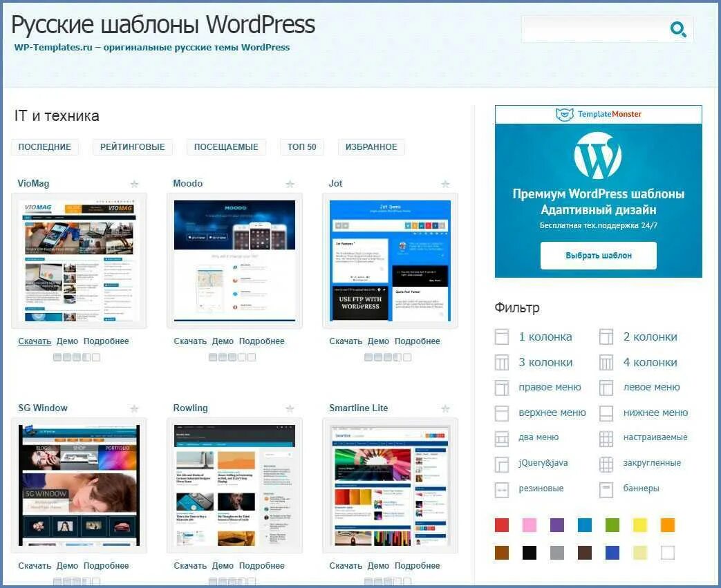Open the РЕЙТИНГОВЫЕ tab
The height and width of the screenshot is (588, 721).
pyautogui.click(x=133, y=147)
